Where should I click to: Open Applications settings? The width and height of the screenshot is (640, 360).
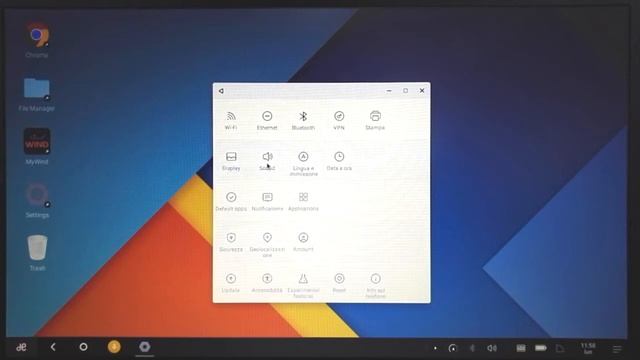pos(303,201)
